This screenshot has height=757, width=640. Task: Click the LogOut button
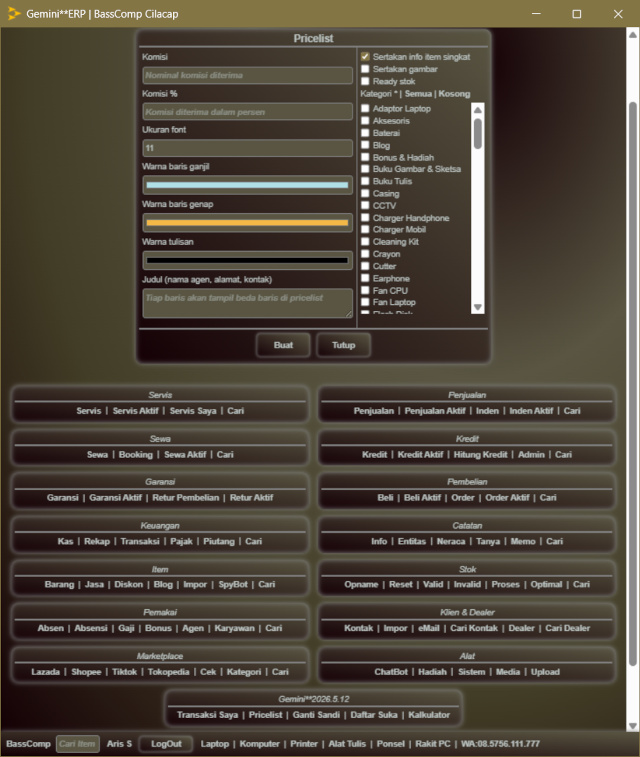coord(166,743)
